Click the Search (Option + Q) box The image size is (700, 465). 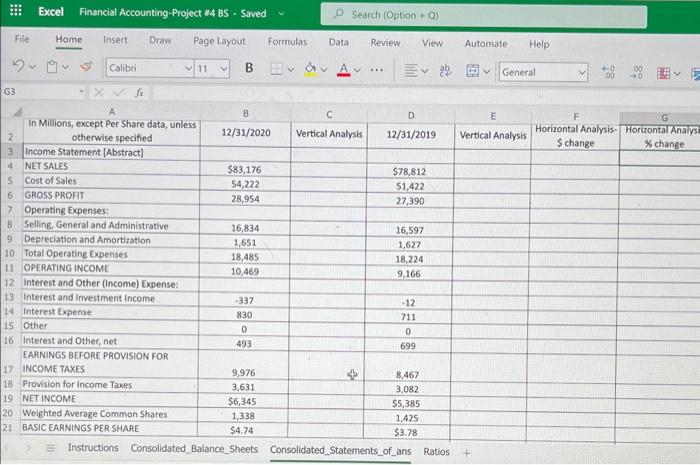pos(483,16)
